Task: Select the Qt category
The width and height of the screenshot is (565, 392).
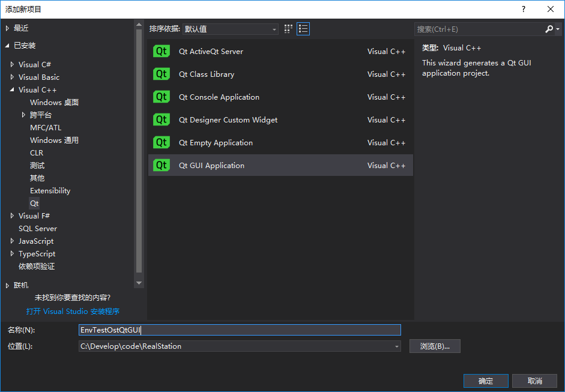Action: tap(34, 204)
